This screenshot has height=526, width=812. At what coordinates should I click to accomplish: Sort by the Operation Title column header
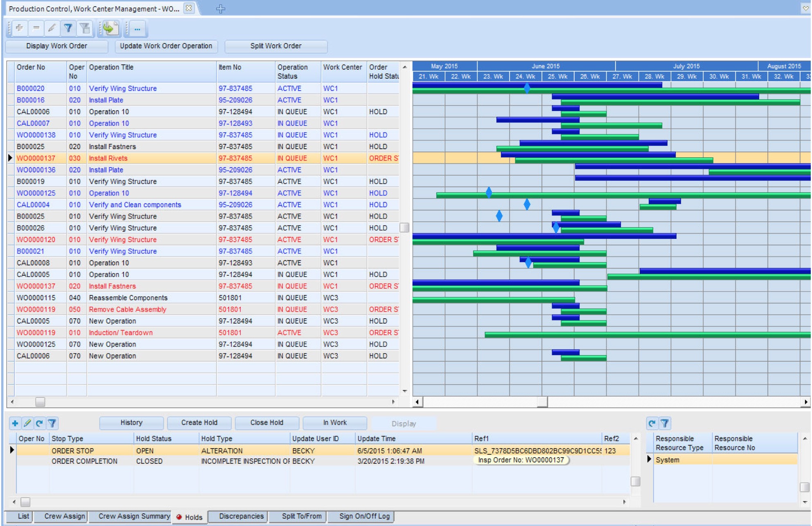tap(151, 72)
